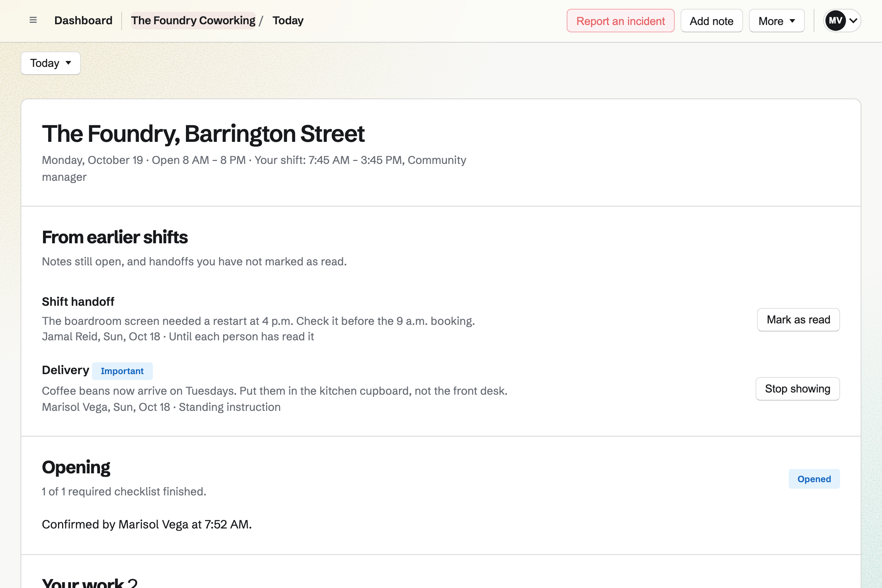Expand the More dropdown

(x=777, y=21)
